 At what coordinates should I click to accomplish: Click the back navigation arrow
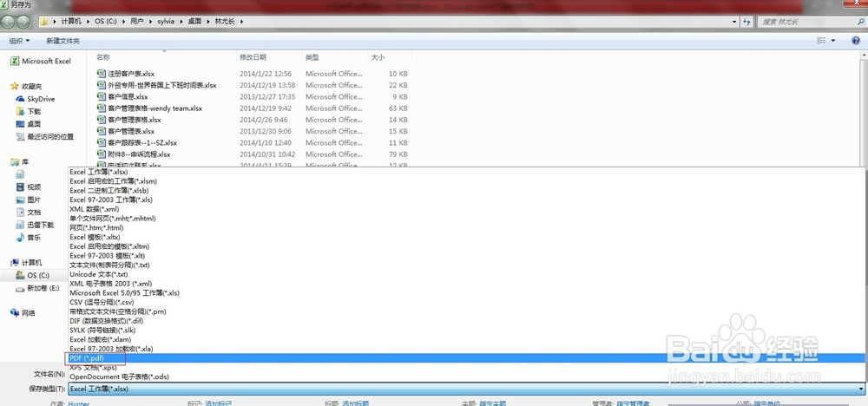[x=9, y=22]
